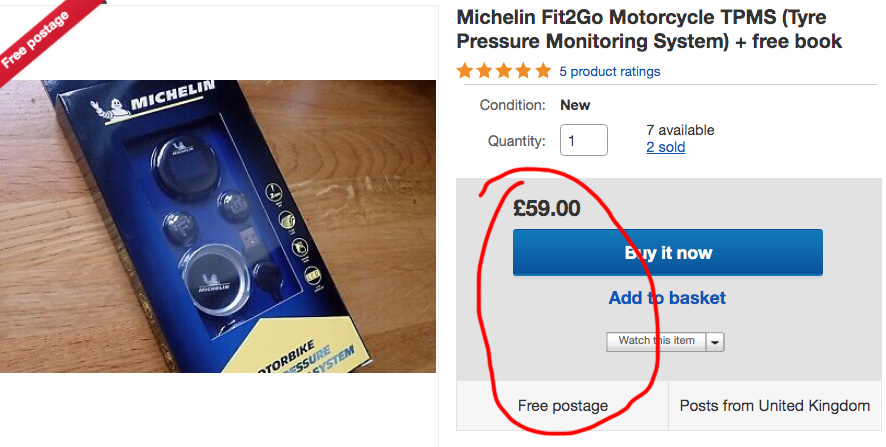The width and height of the screenshot is (886, 447).
Task: Click the 7 available text
Action: (x=680, y=130)
